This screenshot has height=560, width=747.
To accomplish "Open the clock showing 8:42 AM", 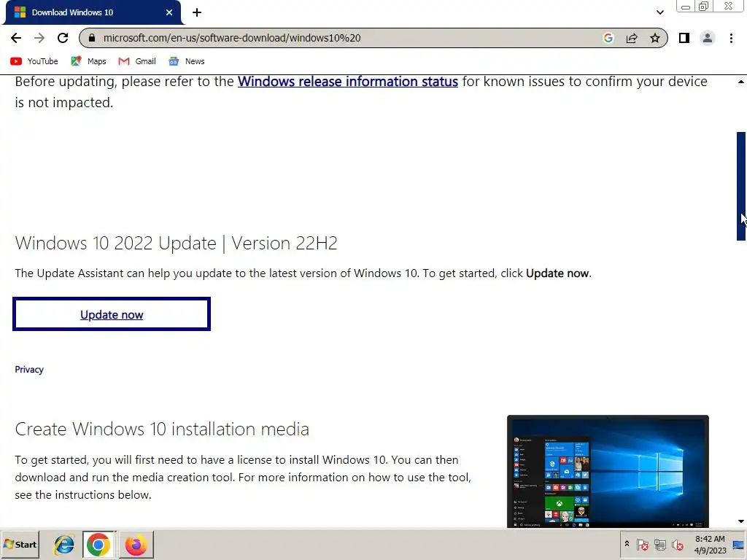I will [710, 544].
